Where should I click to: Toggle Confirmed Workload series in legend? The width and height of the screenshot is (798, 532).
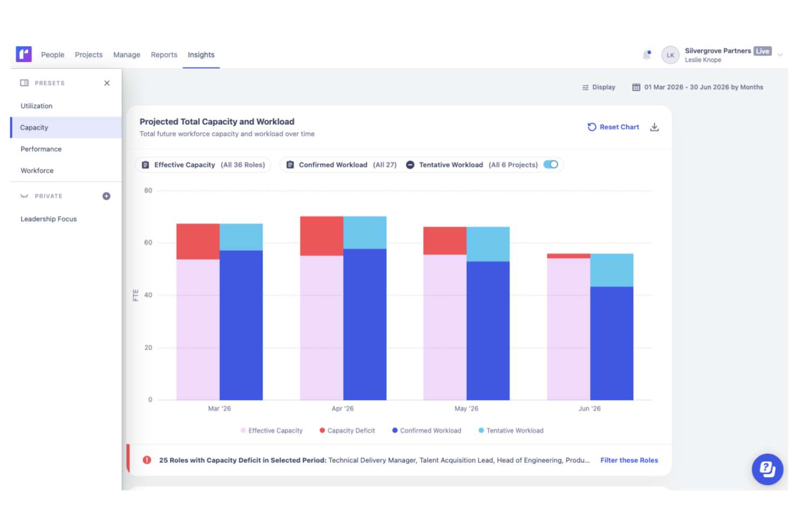click(426, 431)
